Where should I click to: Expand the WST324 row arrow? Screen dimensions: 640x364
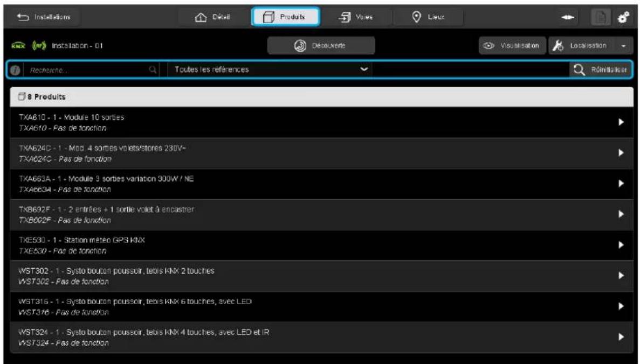(x=621, y=337)
